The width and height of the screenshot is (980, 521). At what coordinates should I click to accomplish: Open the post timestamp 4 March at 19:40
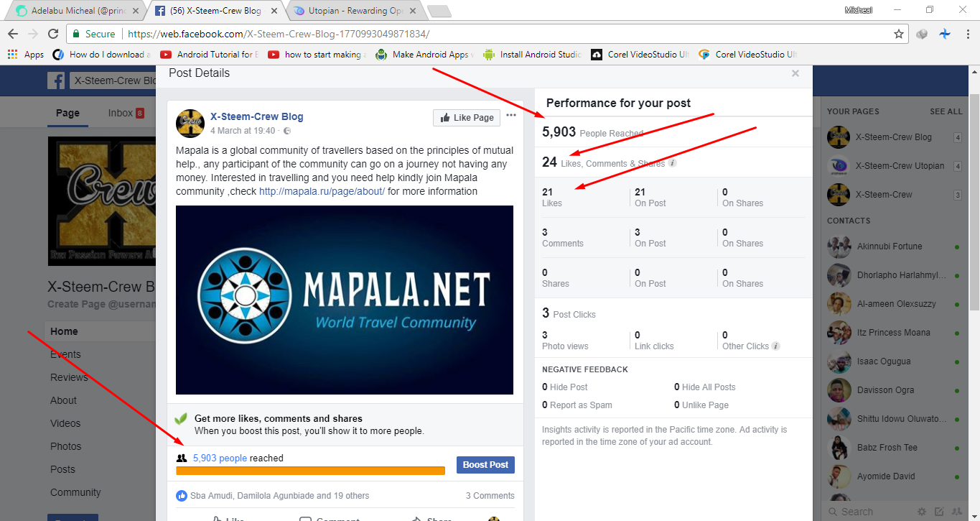[243, 131]
